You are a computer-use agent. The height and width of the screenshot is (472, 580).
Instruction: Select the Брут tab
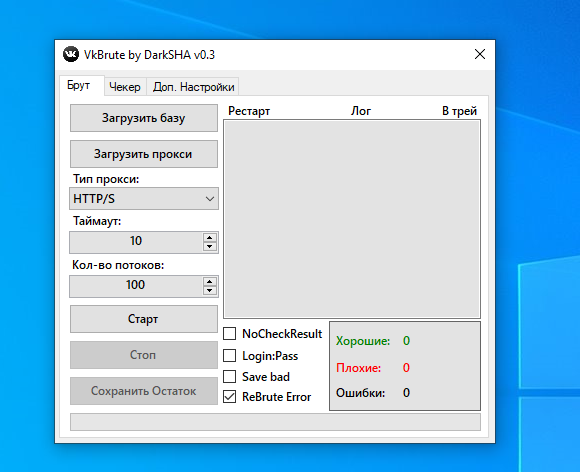tap(79, 85)
